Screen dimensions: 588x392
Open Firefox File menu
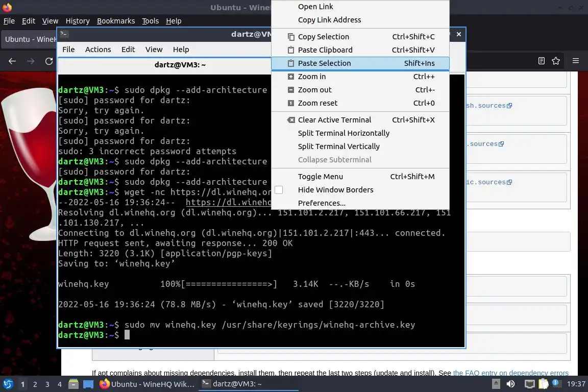(9, 21)
